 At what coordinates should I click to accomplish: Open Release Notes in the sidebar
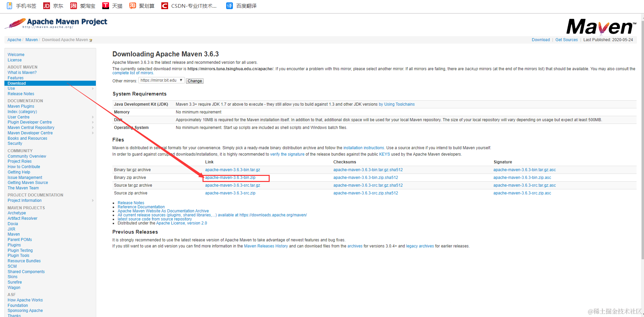[21, 94]
